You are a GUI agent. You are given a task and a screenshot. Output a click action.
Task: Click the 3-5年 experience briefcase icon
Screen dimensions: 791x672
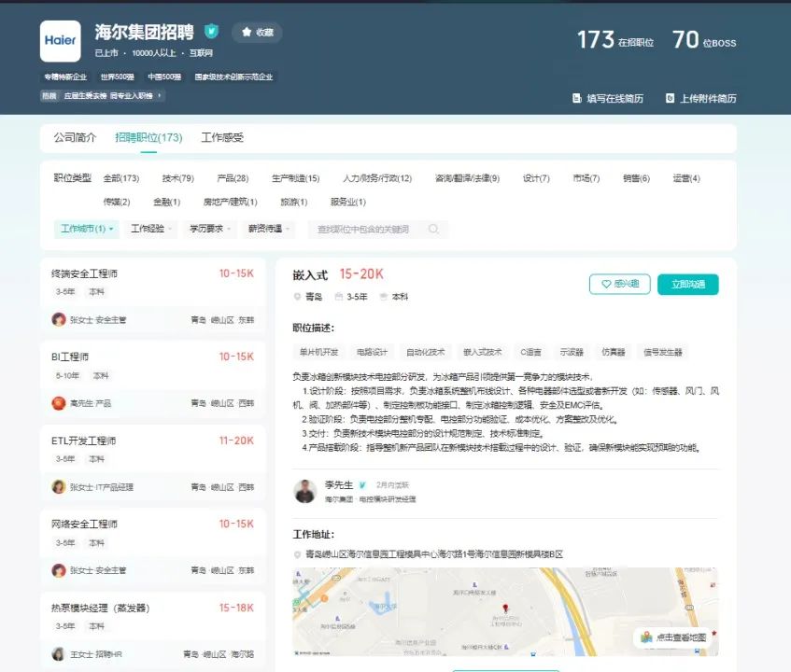[338, 297]
